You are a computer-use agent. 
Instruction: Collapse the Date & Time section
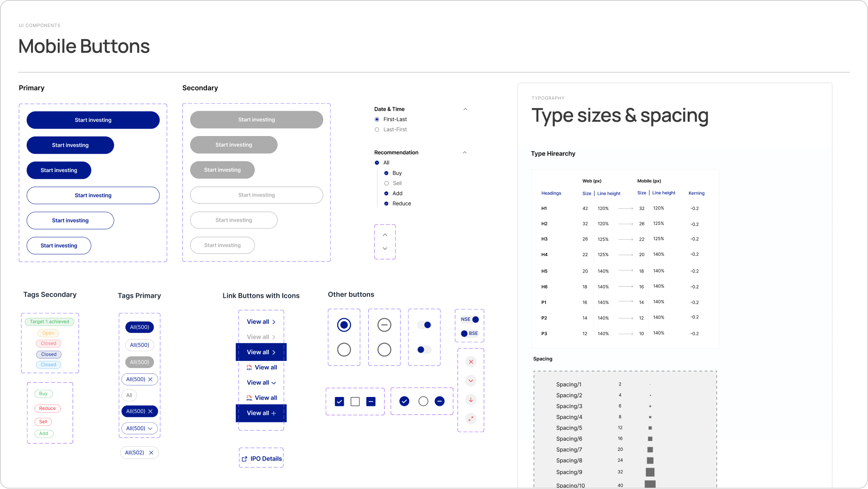pos(465,109)
